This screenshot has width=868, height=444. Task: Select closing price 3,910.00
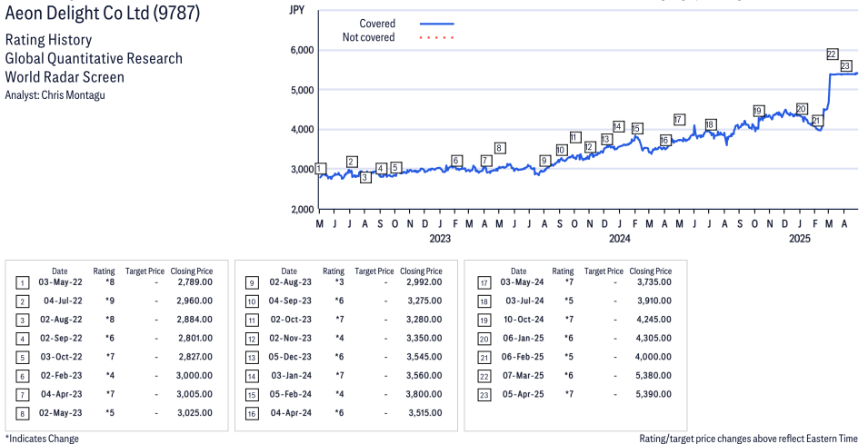tap(654, 301)
